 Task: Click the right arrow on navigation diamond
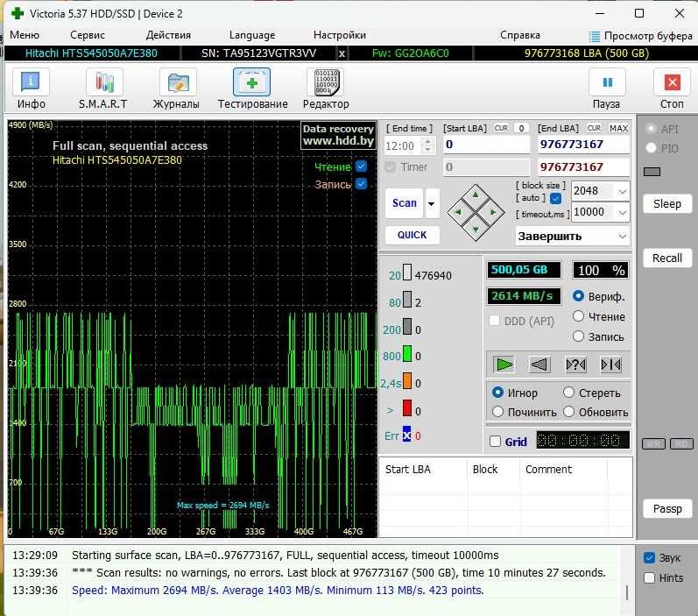[493, 212]
